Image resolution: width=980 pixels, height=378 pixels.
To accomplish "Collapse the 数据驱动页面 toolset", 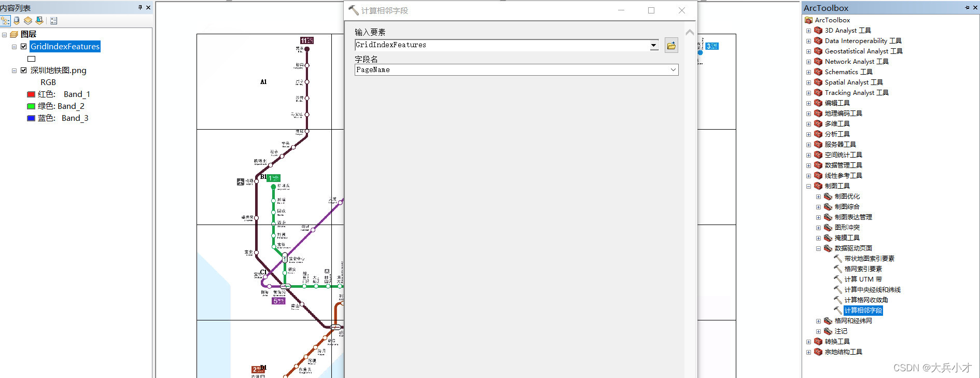I will [x=818, y=248].
